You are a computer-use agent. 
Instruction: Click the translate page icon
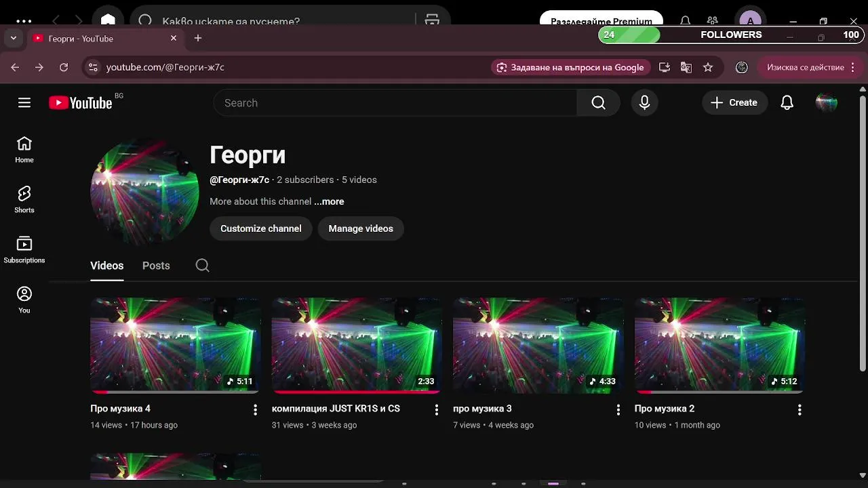coord(686,67)
